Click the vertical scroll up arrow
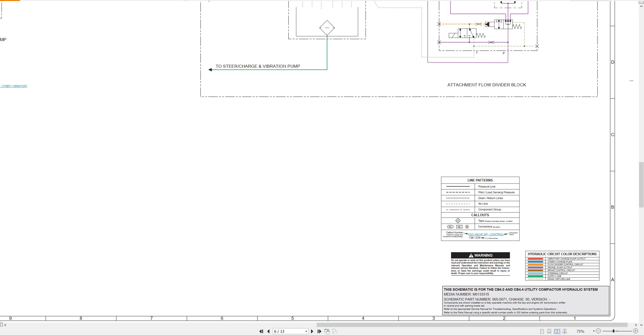 [641, 6]
